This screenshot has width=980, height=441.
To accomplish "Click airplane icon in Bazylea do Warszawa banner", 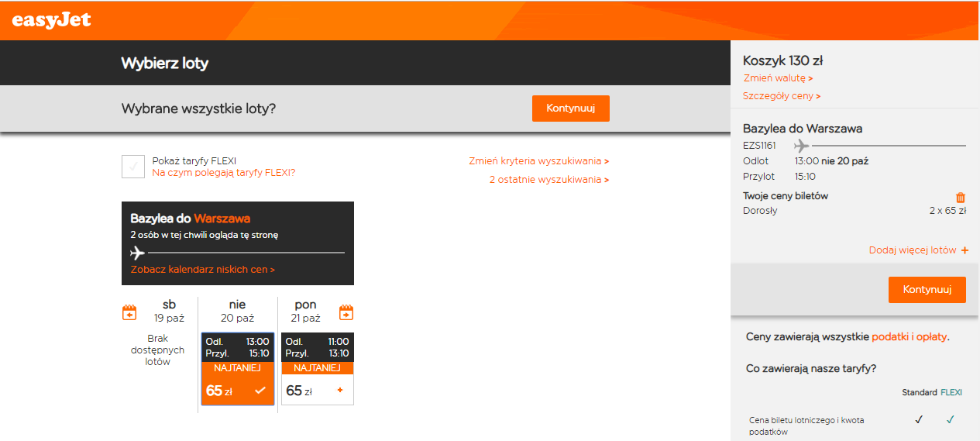I will coord(137,253).
